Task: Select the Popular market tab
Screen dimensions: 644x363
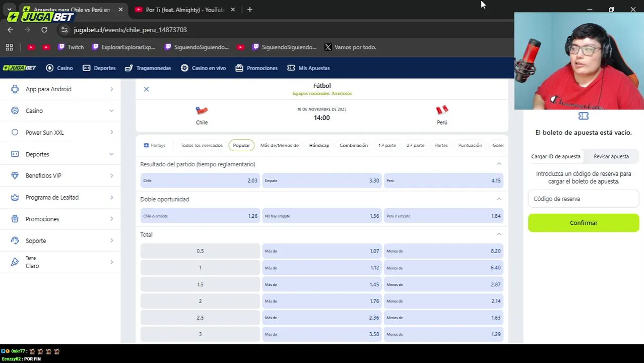Action: coord(241,145)
